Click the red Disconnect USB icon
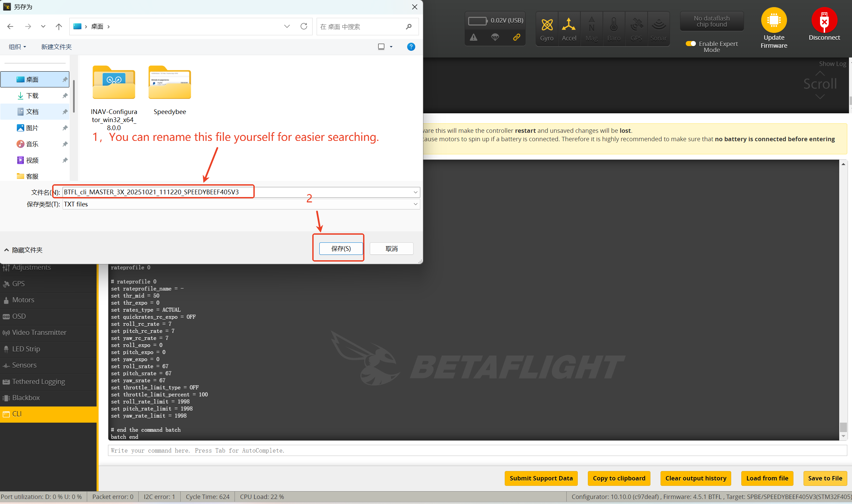Image resolution: width=852 pixels, height=504 pixels. pyautogui.click(x=824, y=20)
